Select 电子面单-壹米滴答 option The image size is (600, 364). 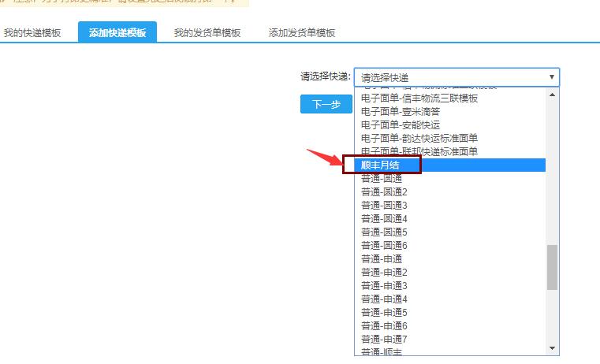tap(401, 112)
